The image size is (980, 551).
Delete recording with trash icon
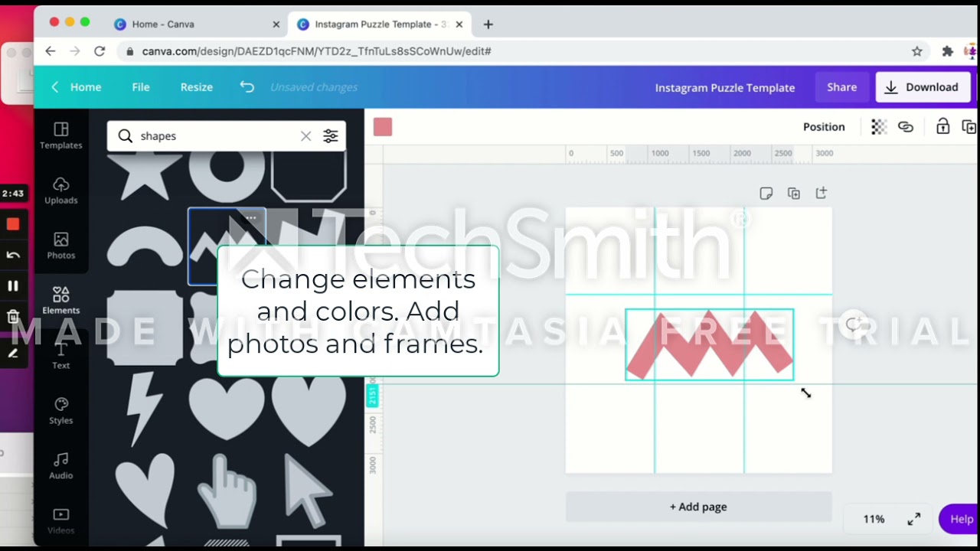(13, 316)
